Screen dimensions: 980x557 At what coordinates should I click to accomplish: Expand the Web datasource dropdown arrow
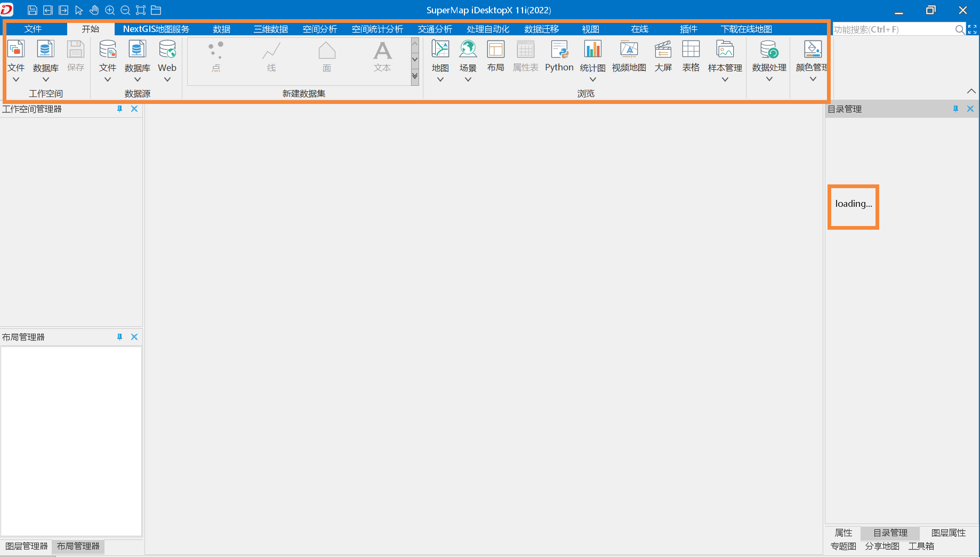(x=167, y=79)
